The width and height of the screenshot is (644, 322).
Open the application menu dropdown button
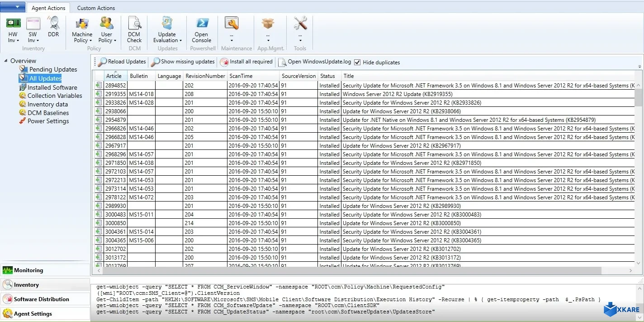[13, 7]
